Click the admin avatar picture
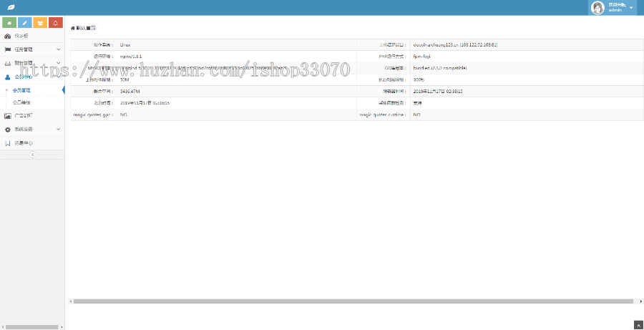644x330 pixels. point(597,8)
